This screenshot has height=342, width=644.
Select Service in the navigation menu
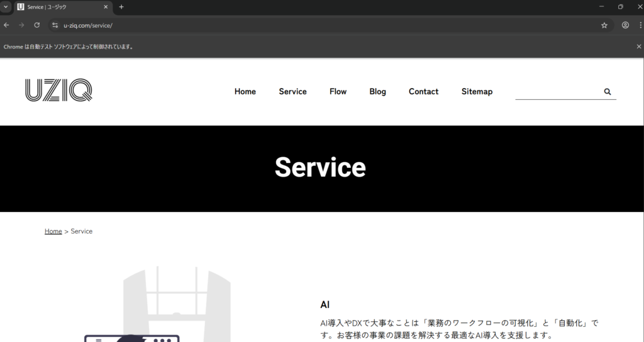pyautogui.click(x=292, y=92)
